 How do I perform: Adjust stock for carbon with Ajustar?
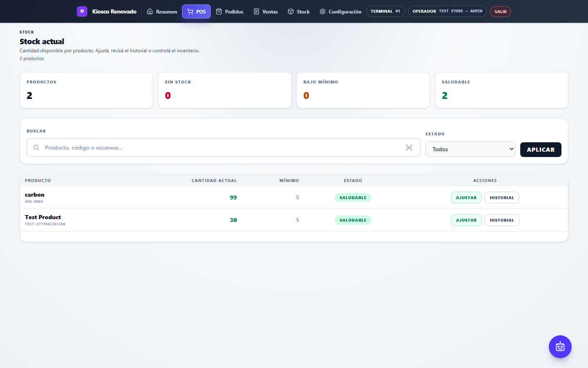pyautogui.click(x=466, y=197)
